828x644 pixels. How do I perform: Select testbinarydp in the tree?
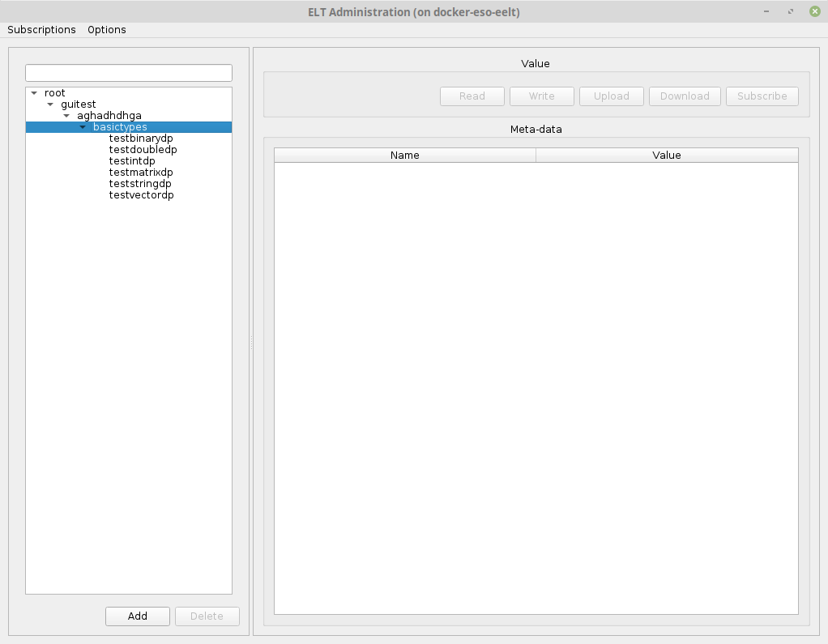click(x=141, y=139)
